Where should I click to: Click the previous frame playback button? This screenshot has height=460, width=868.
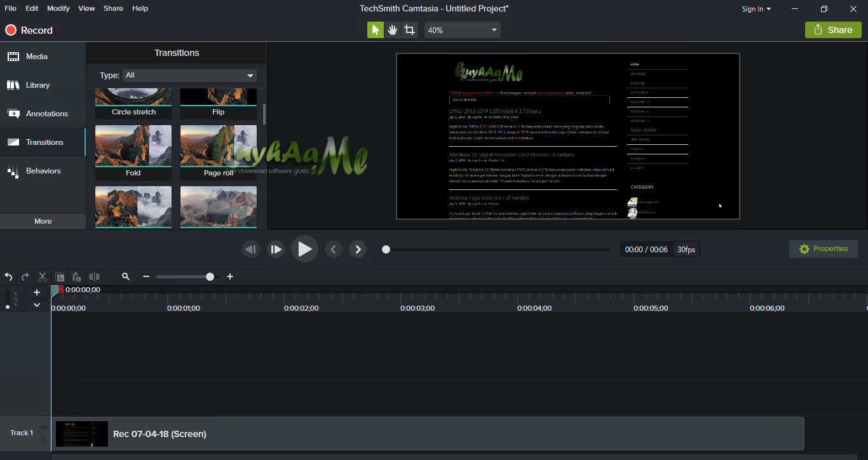point(251,250)
